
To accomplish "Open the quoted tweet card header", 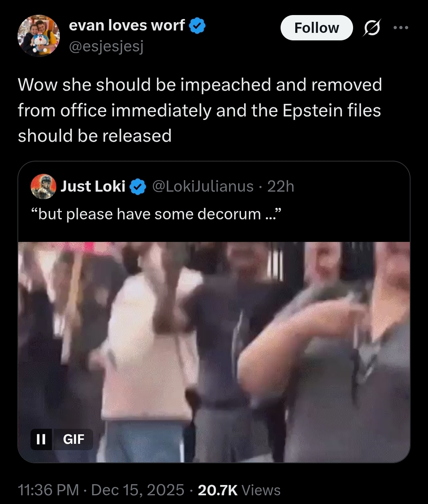I will point(214,186).
